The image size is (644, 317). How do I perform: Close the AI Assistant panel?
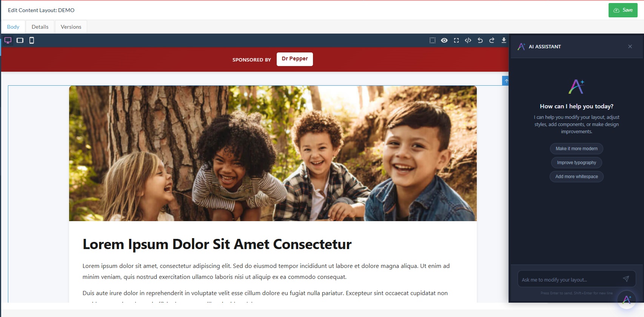630,46
